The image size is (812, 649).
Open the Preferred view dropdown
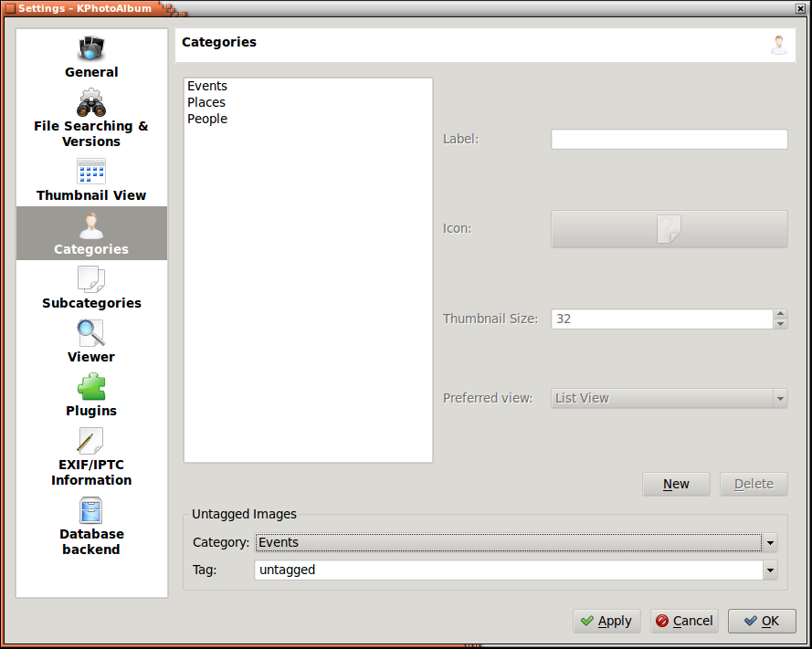(670, 399)
